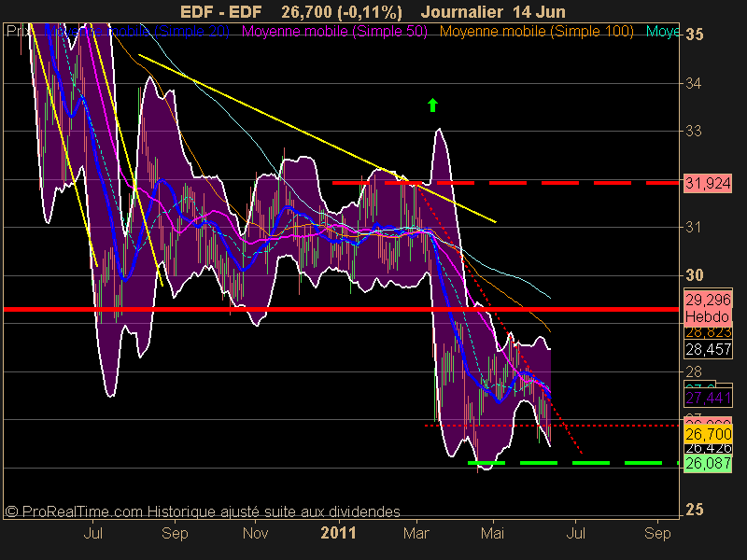The height and width of the screenshot is (560, 747).
Task: Select the solid red weekly horizontal line
Action: coord(341,310)
